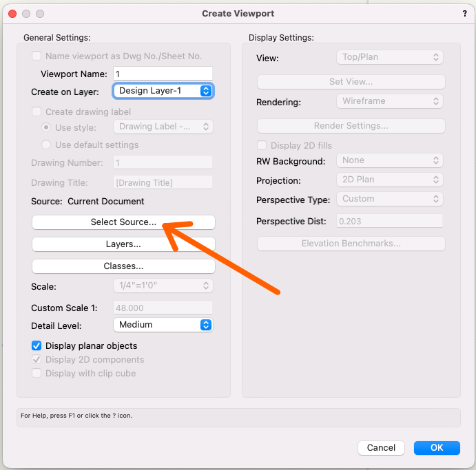This screenshot has width=476, height=470.
Task: Confirm with the OK button
Action: [437, 447]
